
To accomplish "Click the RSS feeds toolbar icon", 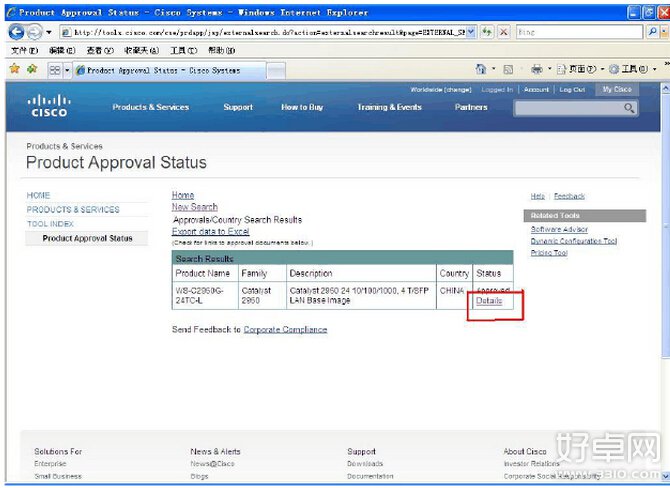I will [508, 69].
